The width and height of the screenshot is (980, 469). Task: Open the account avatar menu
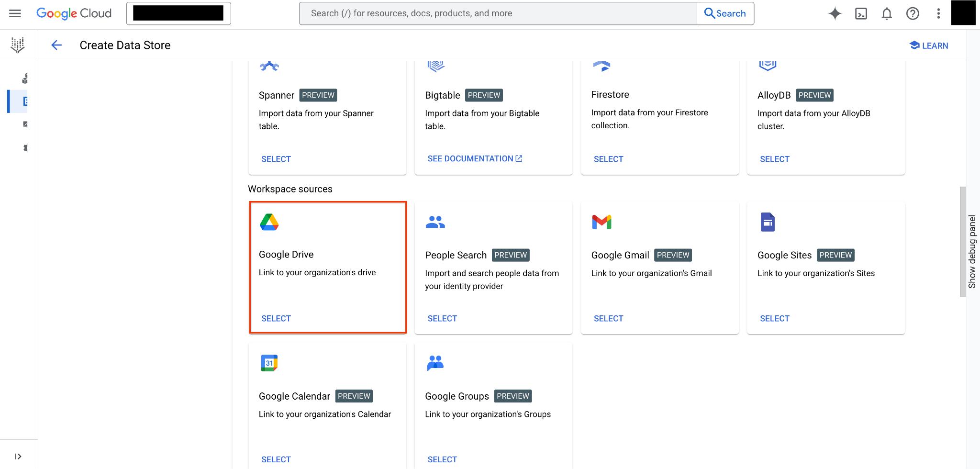coord(963,12)
